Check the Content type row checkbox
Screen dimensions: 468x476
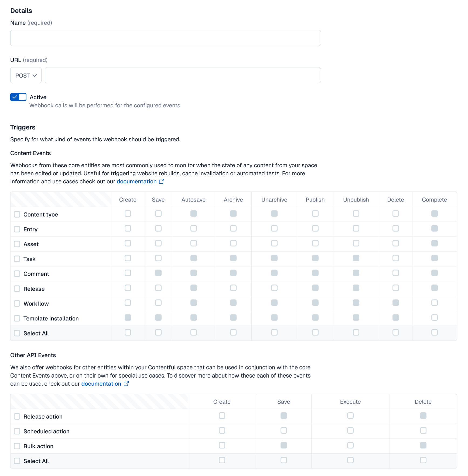coord(17,214)
